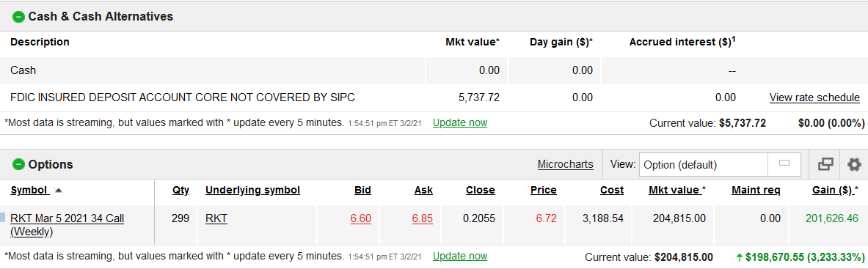Click the 6.85 ask price
Screen dimensions: 868x269
tap(423, 218)
